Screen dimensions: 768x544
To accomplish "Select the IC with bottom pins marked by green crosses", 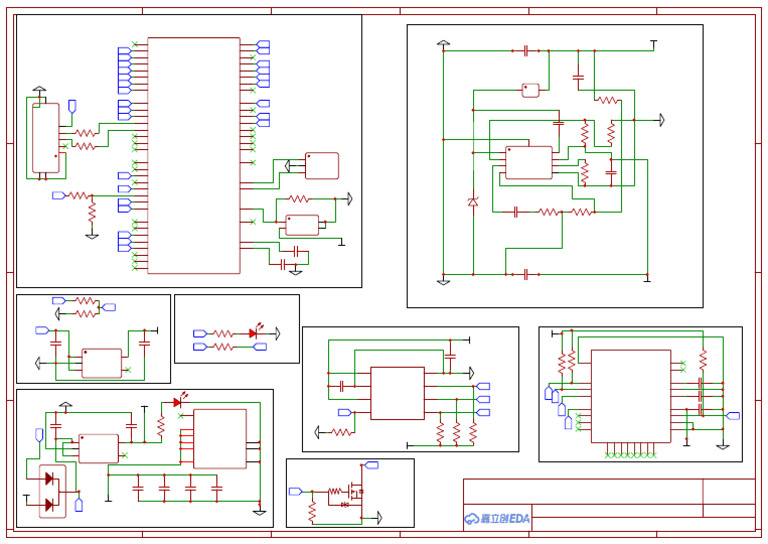I will pyautogui.click(x=631, y=396).
